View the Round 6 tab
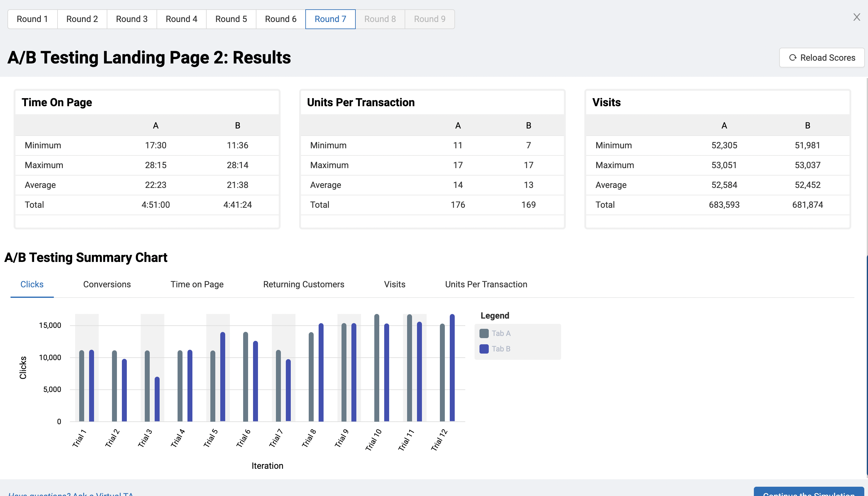 coord(281,19)
